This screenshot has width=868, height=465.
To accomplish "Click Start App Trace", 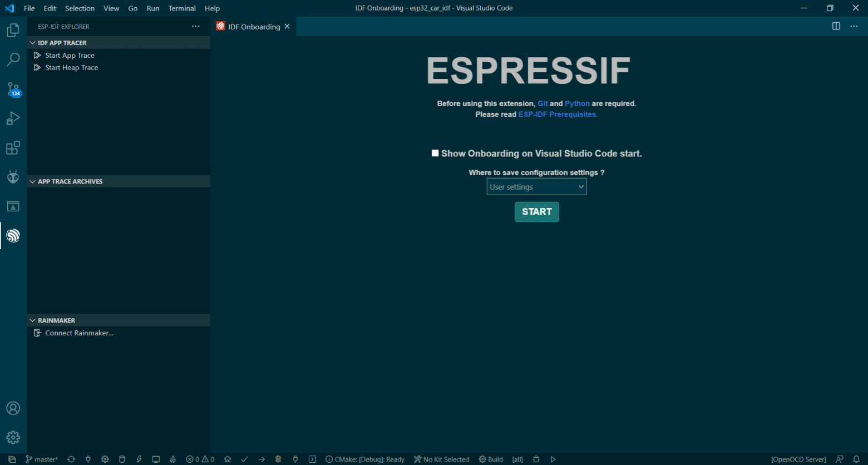I will click(70, 55).
